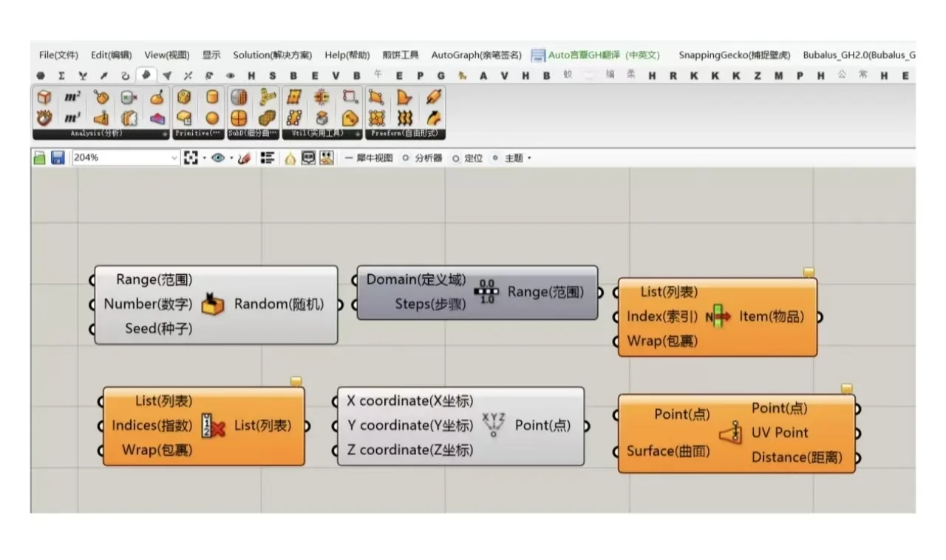Expand the arrow beside zoom extents icon
This screenshot has width=946, height=560.
pos(203,158)
